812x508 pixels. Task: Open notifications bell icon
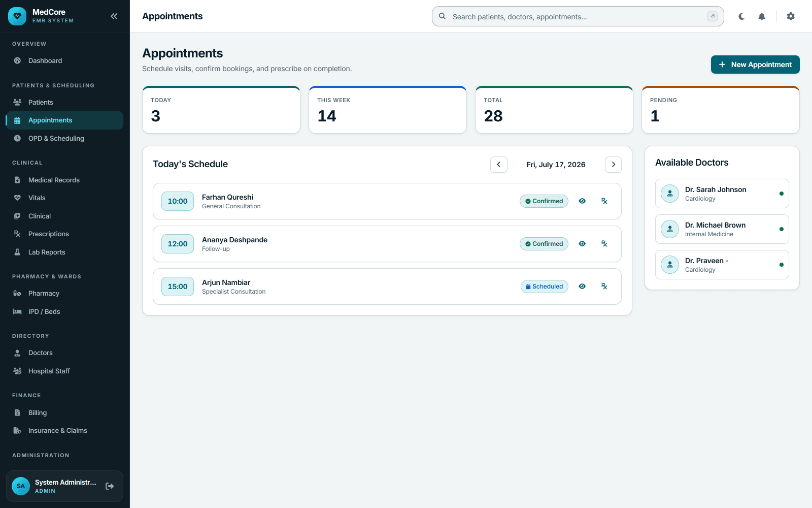762,16
